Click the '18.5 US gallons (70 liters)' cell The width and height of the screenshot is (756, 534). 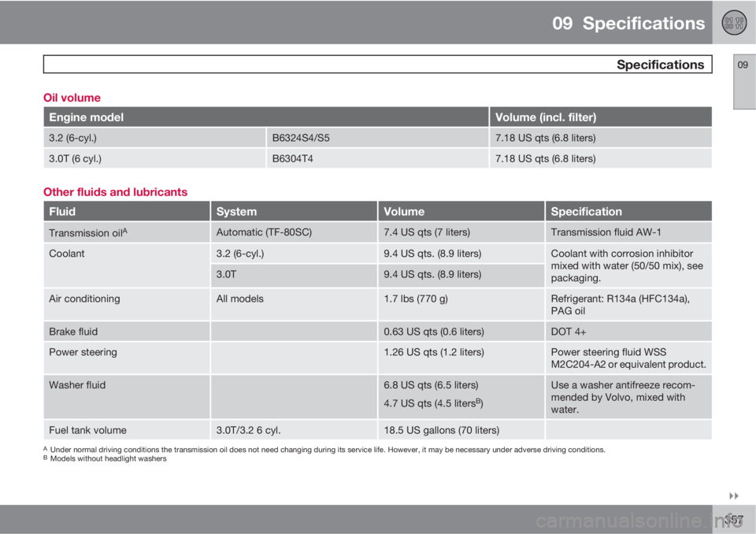coord(461,430)
